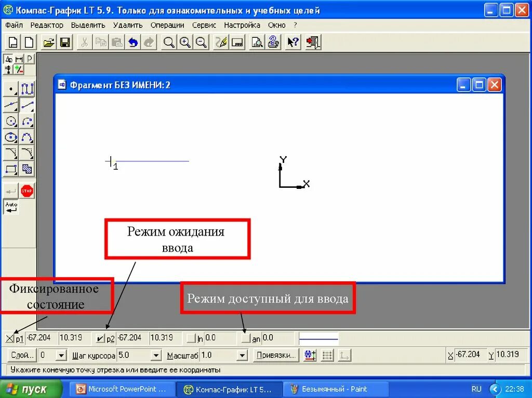
Task: Open an existing file with folder icon
Action: [x=49, y=43]
